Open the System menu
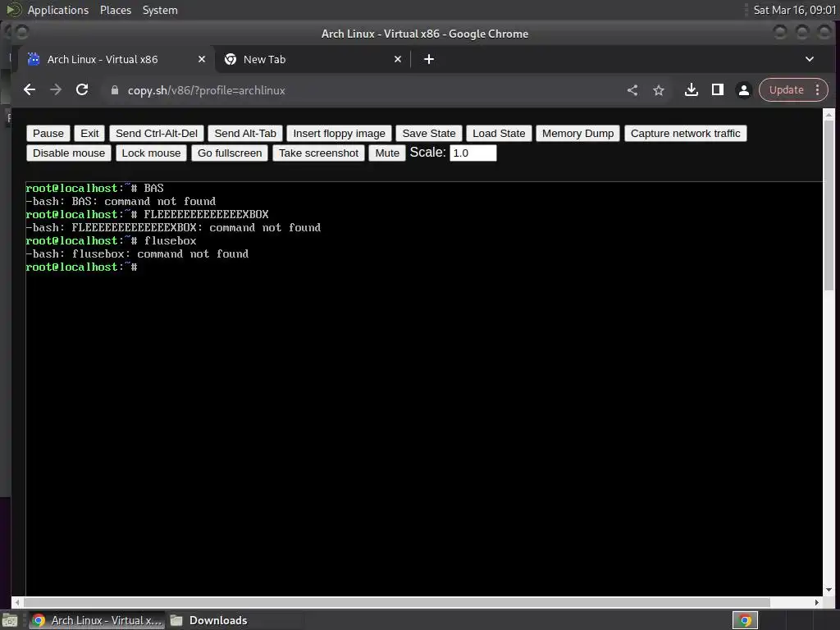840x630 pixels. pyautogui.click(x=160, y=10)
